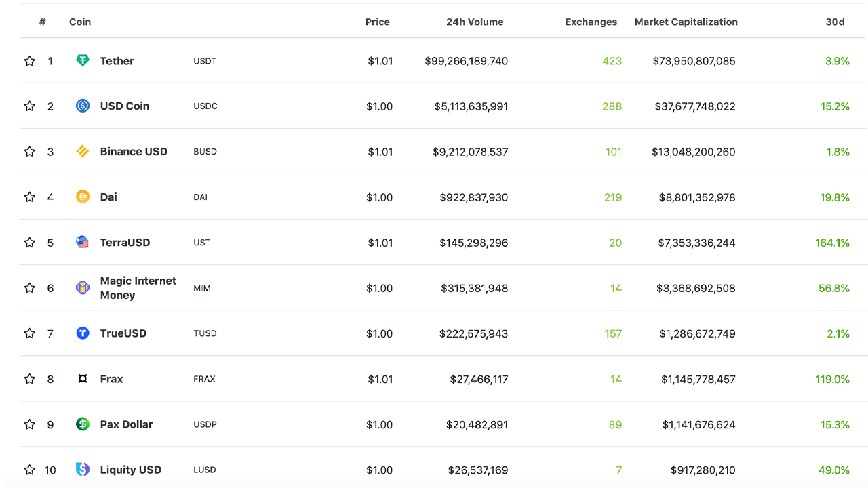Click the TrueUSD logo icon
The width and height of the screenshot is (868, 488).
83,333
